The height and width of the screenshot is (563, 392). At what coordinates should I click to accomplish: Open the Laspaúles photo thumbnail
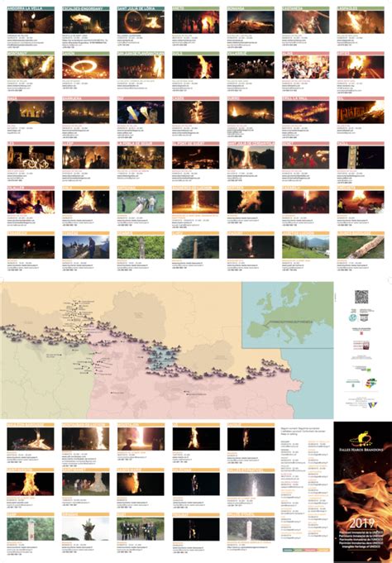point(361,22)
